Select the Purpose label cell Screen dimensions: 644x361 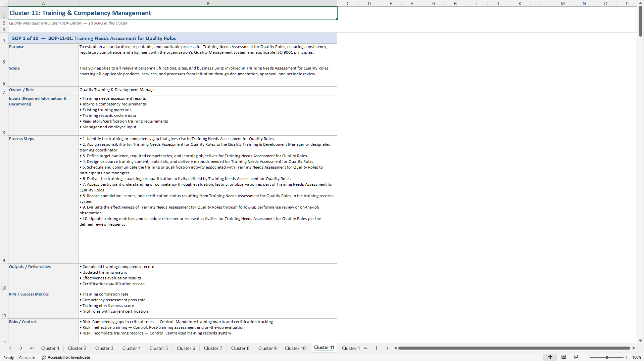(x=43, y=54)
